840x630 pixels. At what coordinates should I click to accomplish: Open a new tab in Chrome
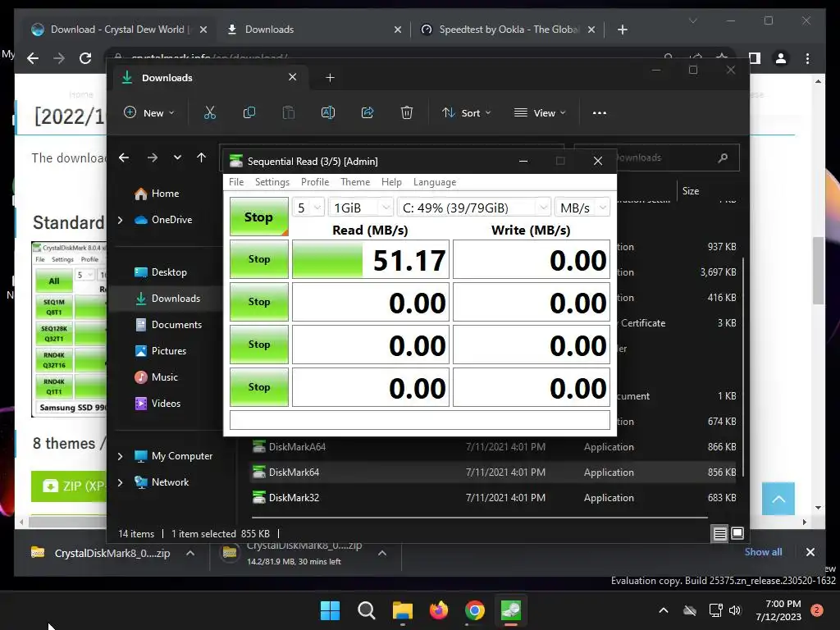[x=622, y=30]
